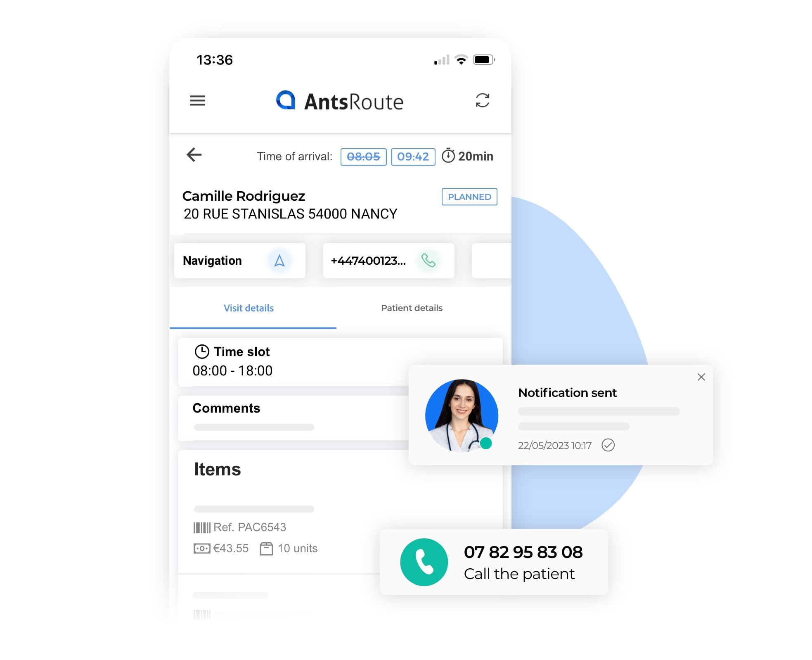Screen dimensions: 812x660
Task: Switch to the Patient details tab
Action: pos(411,308)
